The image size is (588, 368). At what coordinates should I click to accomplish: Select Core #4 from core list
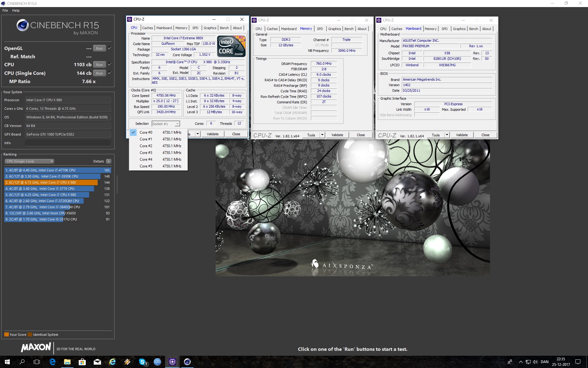click(x=158, y=159)
